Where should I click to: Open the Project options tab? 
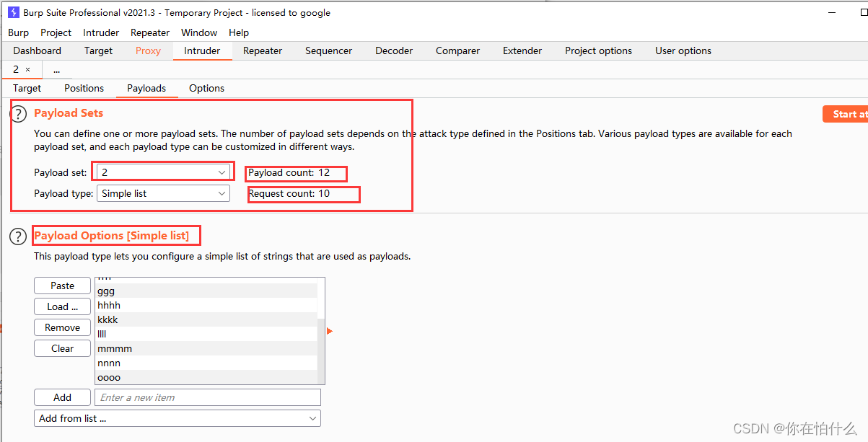tap(598, 50)
